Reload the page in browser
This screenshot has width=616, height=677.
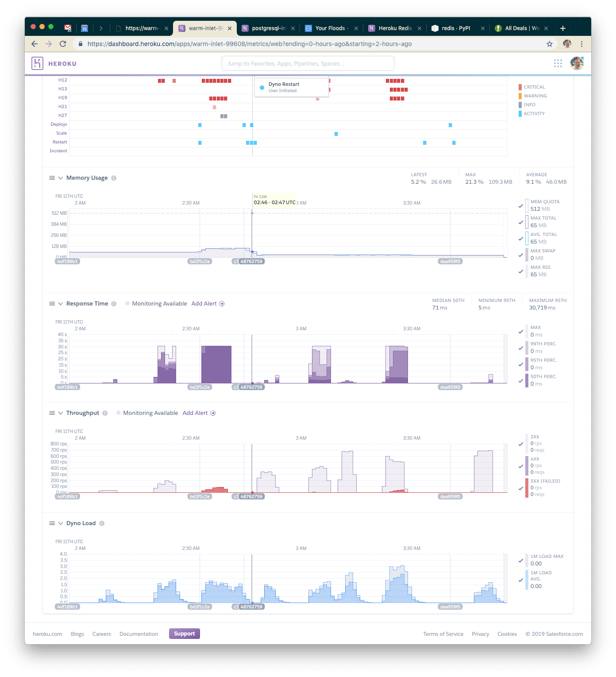(63, 44)
